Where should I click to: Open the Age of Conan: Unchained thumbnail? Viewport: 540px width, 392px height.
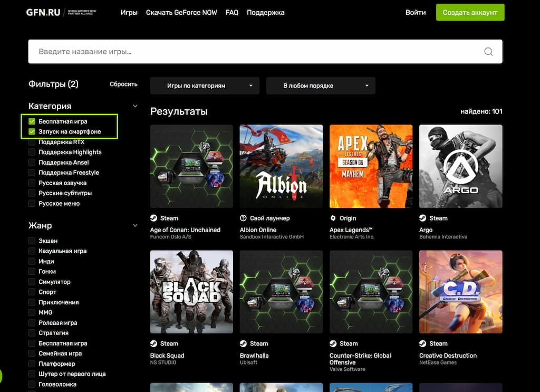(191, 166)
